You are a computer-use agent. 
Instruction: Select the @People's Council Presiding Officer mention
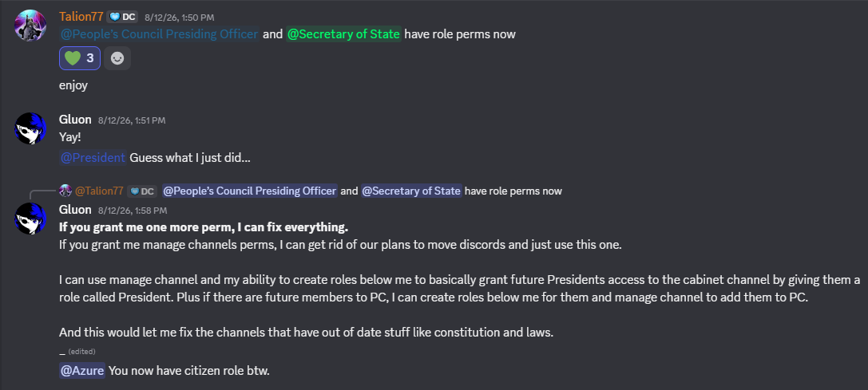pos(160,34)
